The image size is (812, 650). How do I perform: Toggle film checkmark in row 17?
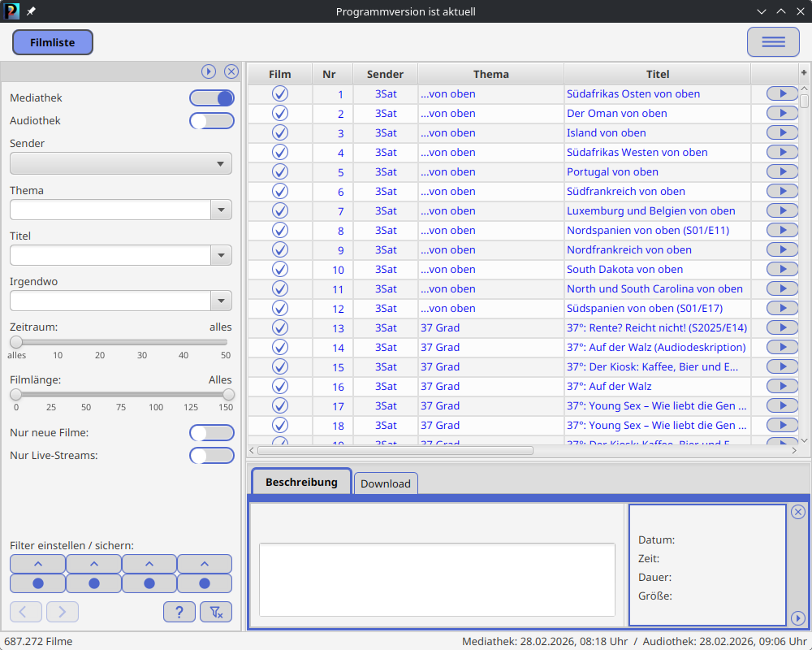tap(280, 406)
